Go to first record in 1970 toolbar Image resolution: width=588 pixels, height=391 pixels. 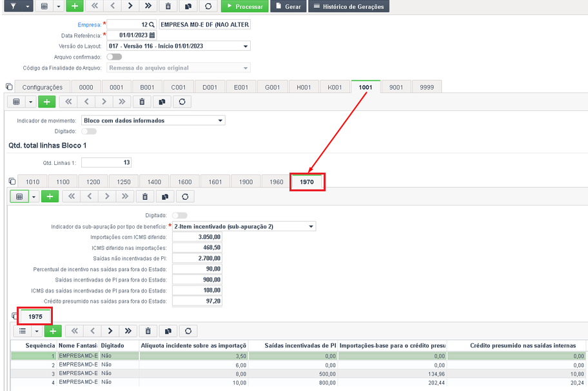click(72, 196)
